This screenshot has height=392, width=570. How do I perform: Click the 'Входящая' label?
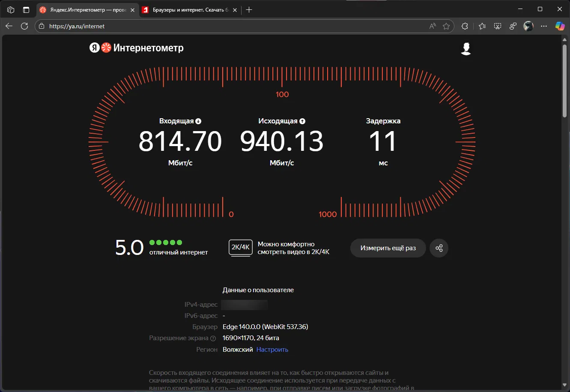pos(176,121)
